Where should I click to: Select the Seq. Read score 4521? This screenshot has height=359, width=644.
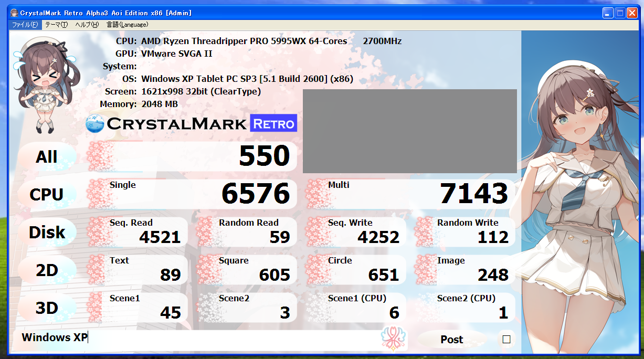click(x=160, y=237)
